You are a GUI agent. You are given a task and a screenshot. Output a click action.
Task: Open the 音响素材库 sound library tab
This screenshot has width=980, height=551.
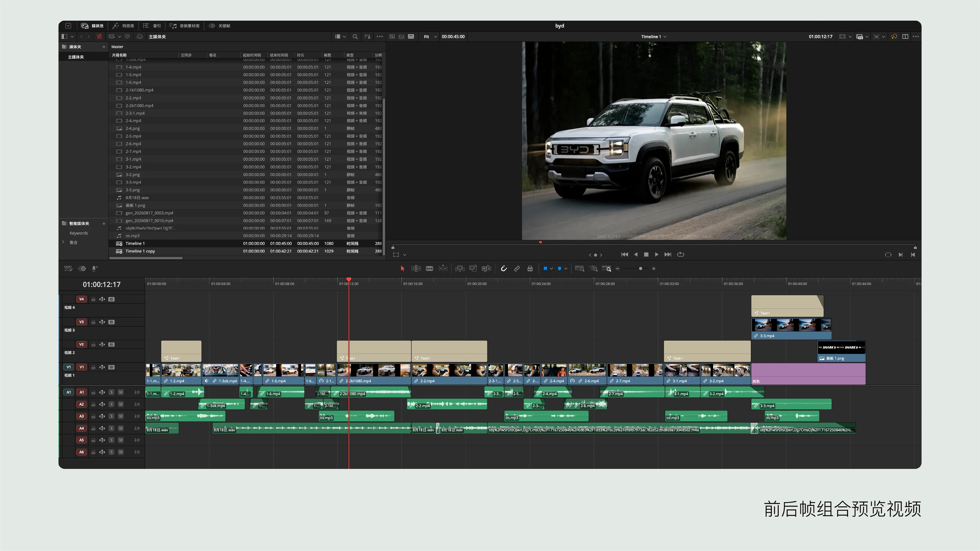(184, 26)
